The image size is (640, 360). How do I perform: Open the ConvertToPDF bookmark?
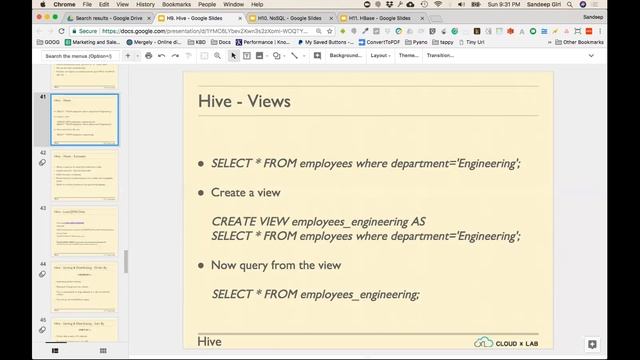(379, 42)
